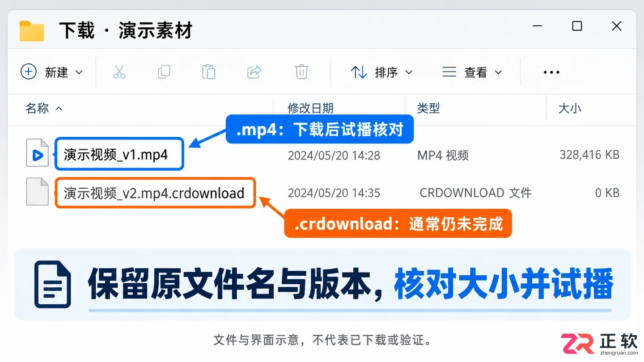
Task: Click the date 2024/05/20 14:35
Action: click(x=334, y=193)
